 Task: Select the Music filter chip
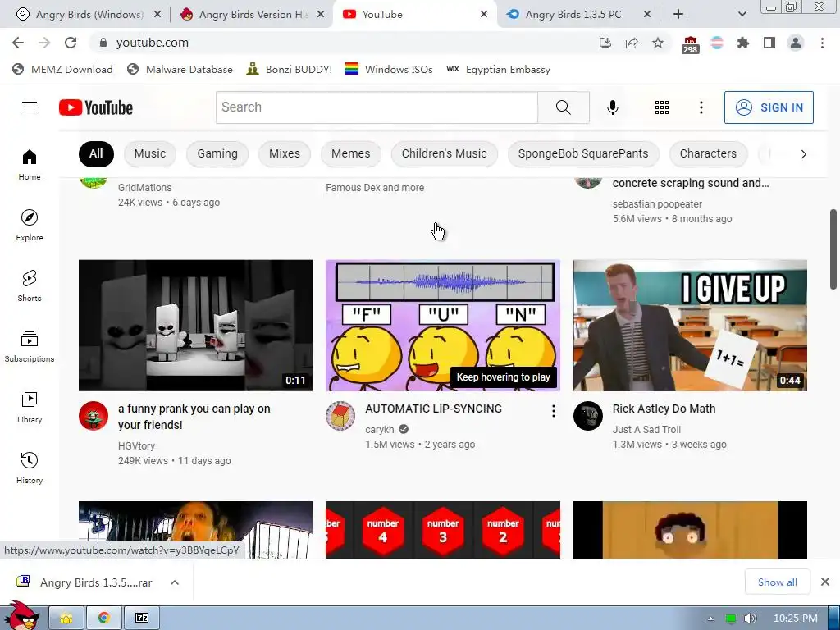[x=150, y=153]
